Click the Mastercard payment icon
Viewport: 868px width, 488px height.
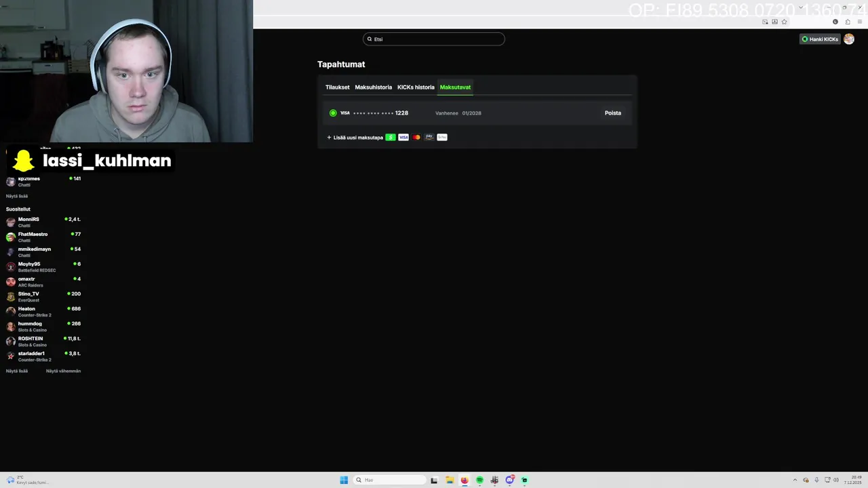416,138
